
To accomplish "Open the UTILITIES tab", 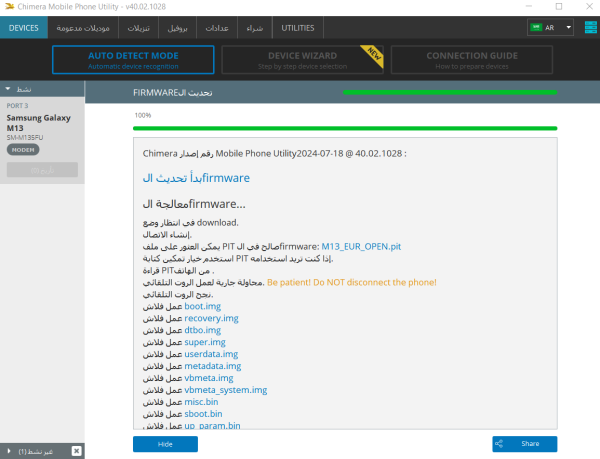I will click(298, 28).
